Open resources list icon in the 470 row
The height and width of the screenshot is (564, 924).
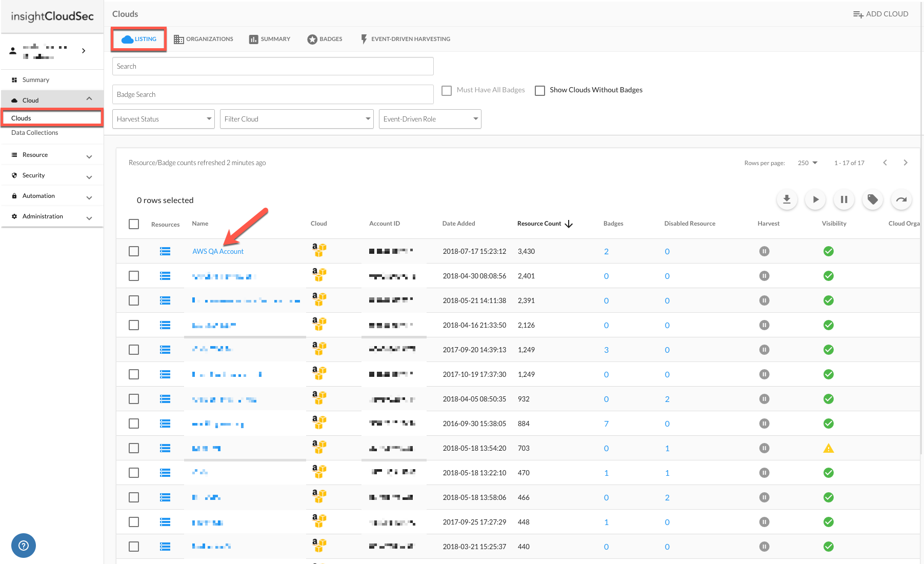[165, 473]
